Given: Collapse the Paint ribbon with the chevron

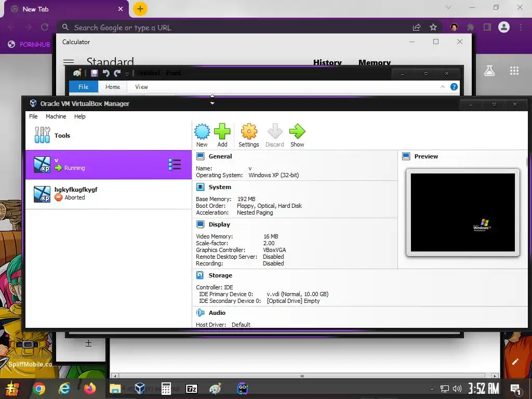Looking at the screenshot, I should tap(443, 87).
